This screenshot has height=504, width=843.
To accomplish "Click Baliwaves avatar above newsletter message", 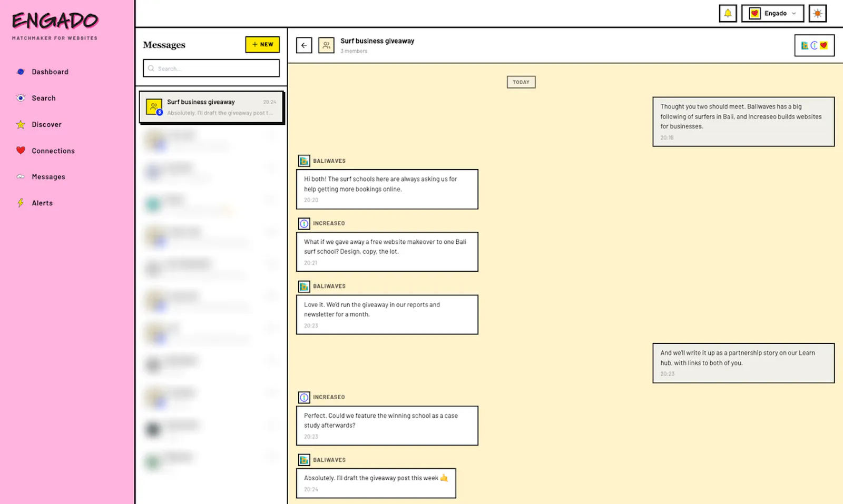I will 304,286.
